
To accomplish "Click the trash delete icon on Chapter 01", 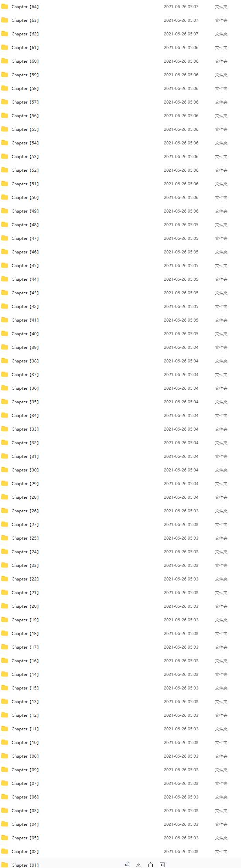I will point(151,865).
